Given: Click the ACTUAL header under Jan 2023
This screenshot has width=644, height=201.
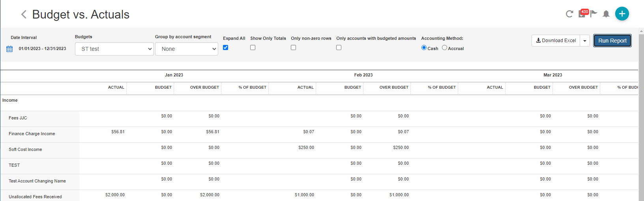Looking at the screenshot, I should coord(116,87).
